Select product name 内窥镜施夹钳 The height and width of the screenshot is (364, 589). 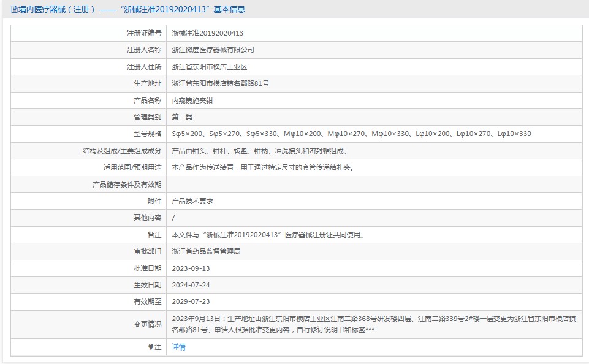[192, 100]
